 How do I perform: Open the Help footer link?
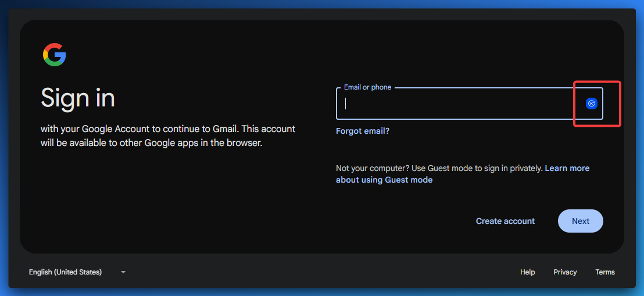point(527,272)
